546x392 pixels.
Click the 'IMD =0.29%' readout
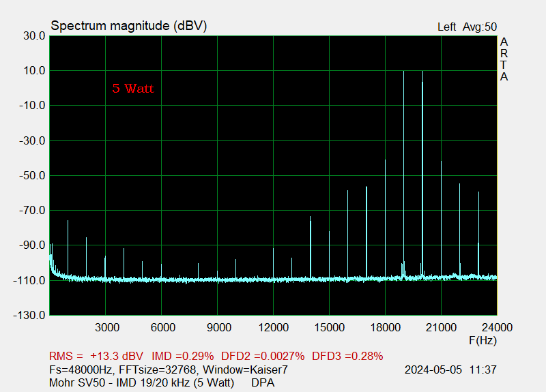182,356
